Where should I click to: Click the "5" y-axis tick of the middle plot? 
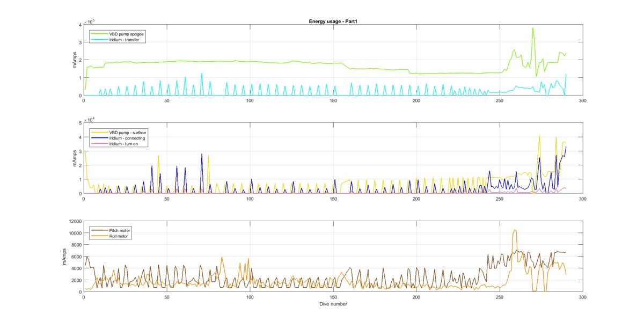point(79,123)
